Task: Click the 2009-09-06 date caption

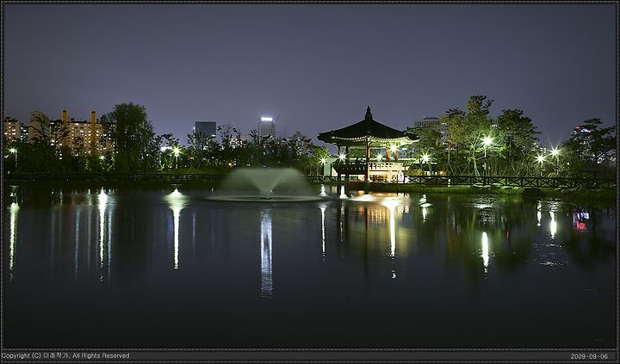Action: tap(589, 356)
